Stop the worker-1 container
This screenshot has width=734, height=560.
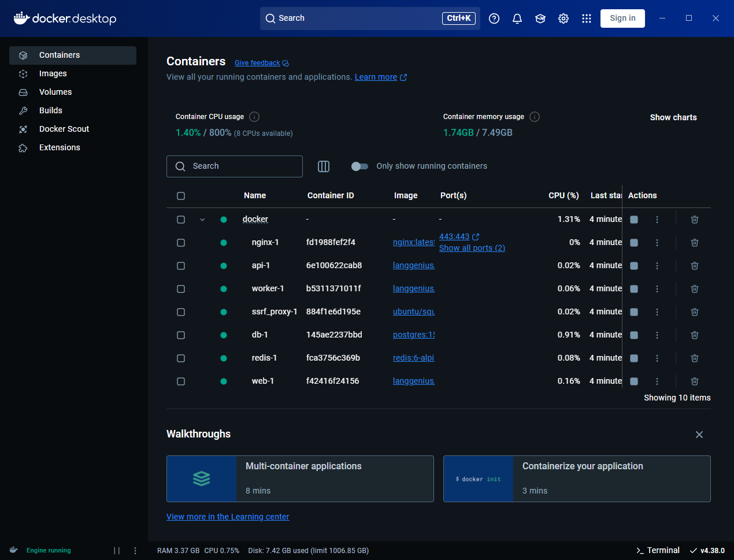pos(634,289)
